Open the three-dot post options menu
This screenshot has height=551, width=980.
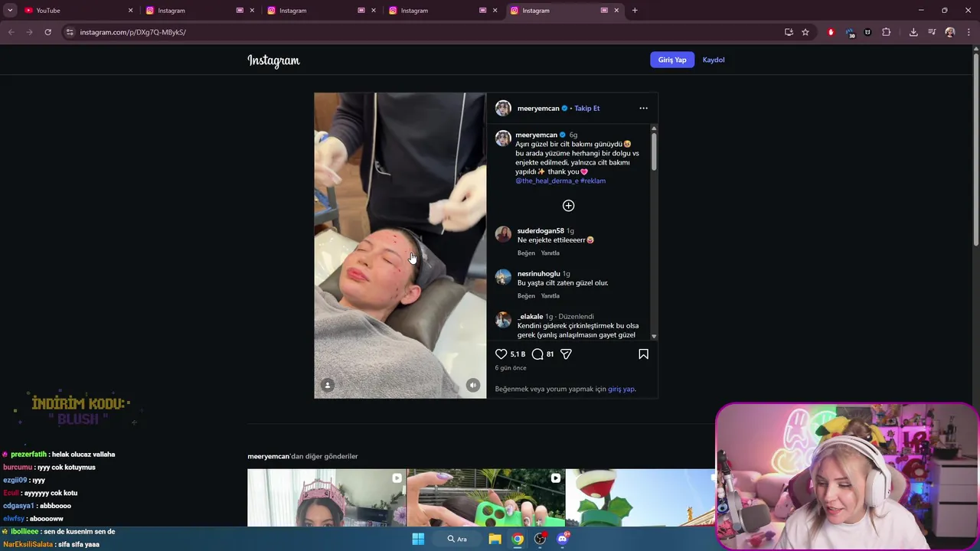643,108
